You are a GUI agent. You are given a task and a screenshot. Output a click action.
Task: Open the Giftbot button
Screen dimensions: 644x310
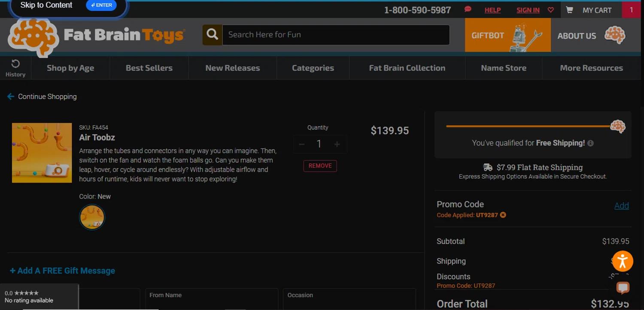click(x=507, y=35)
